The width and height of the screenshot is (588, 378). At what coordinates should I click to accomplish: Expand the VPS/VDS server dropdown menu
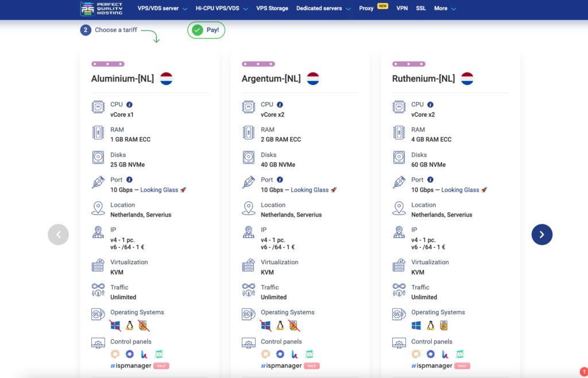click(x=163, y=9)
